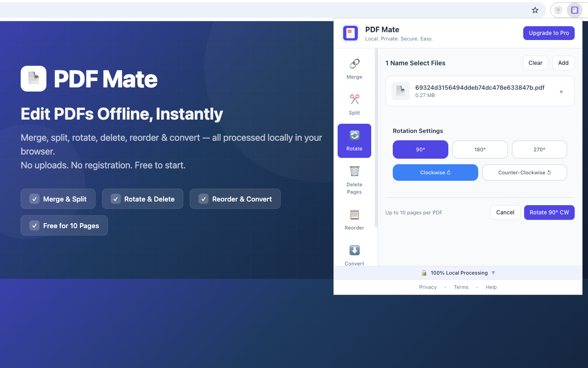Click the PDF filename 69324d3156494ddeb74dc478e633847b.pdf

(480, 87)
